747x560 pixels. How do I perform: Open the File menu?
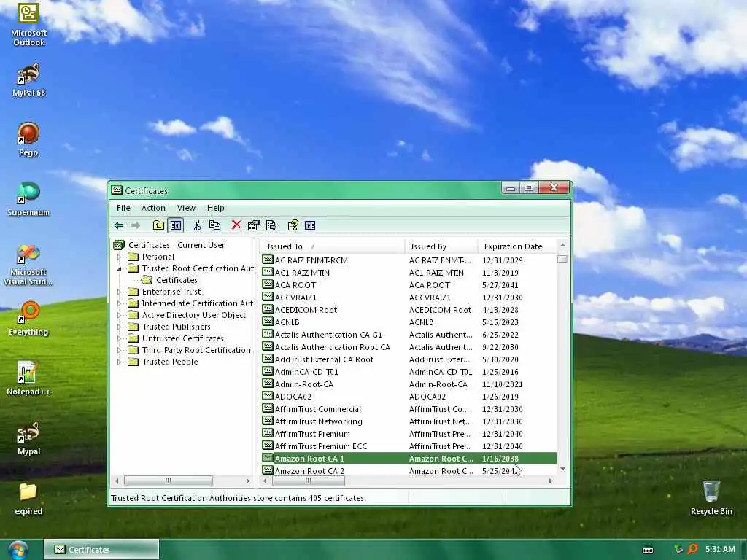coord(123,208)
